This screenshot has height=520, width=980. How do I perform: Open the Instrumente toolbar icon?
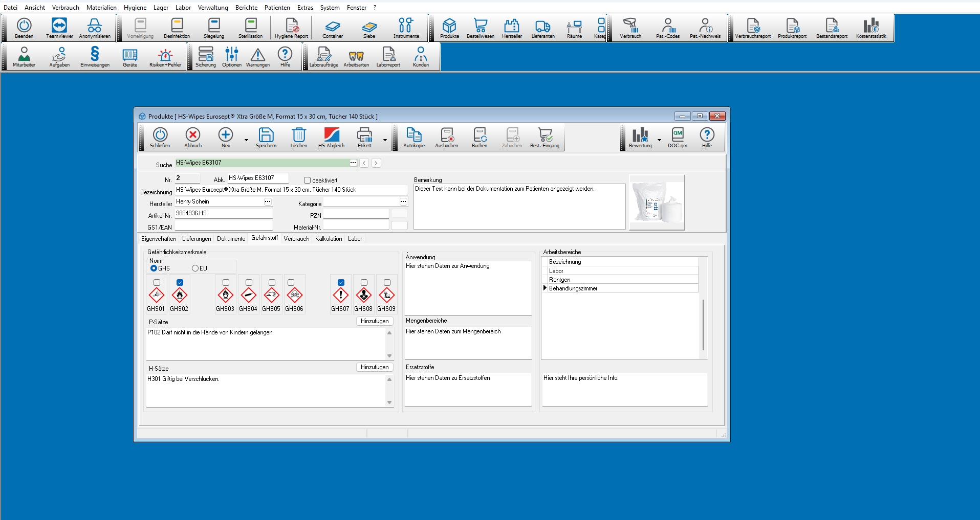(x=406, y=28)
